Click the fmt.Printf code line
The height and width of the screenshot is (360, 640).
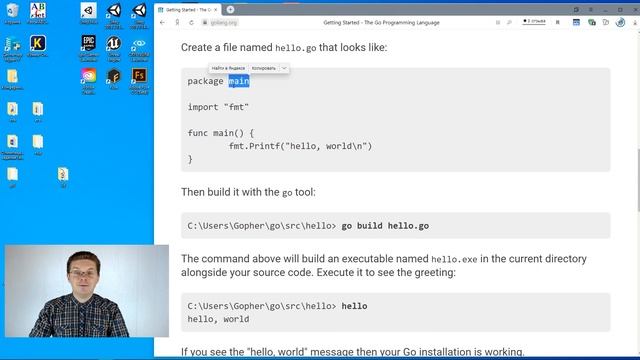coord(300,146)
